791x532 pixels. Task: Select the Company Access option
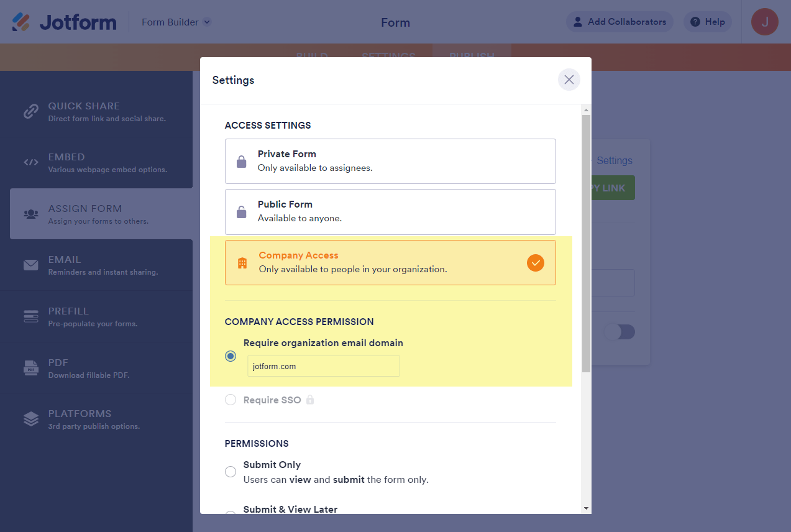click(x=390, y=262)
